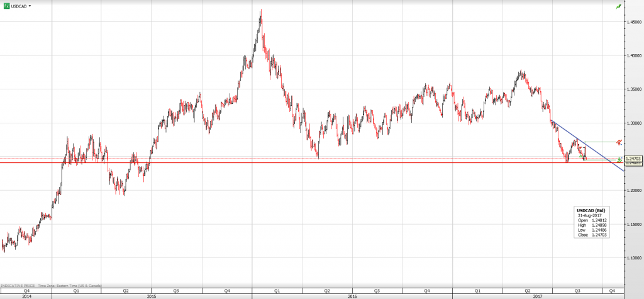This screenshot has width=644, height=299.
Task: Click the 2014 year label on time axis
Action: tap(26, 295)
